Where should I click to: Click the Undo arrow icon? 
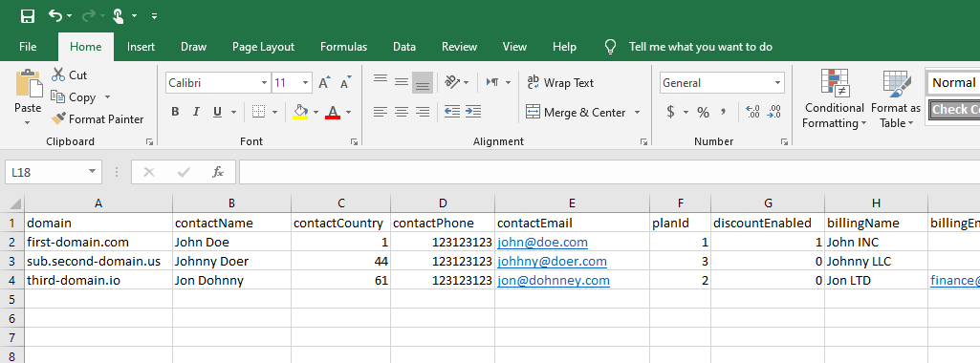(x=56, y=15)
